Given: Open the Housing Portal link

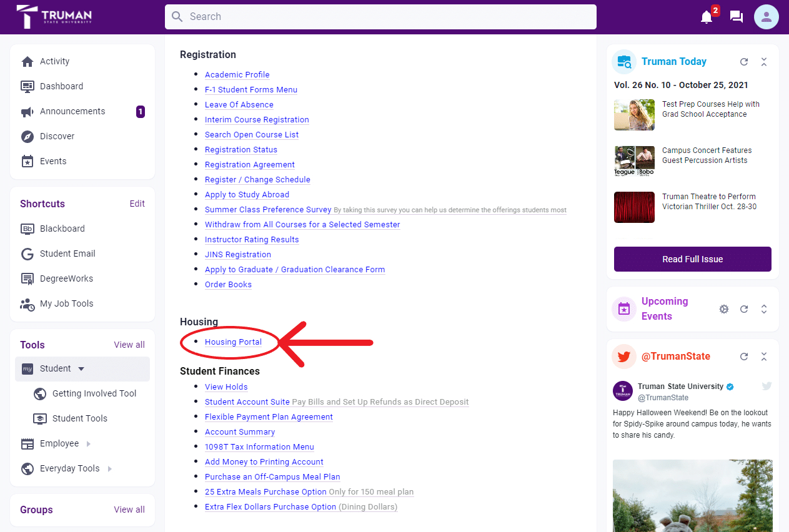Looking at the screenshot, I should [233, 342].
